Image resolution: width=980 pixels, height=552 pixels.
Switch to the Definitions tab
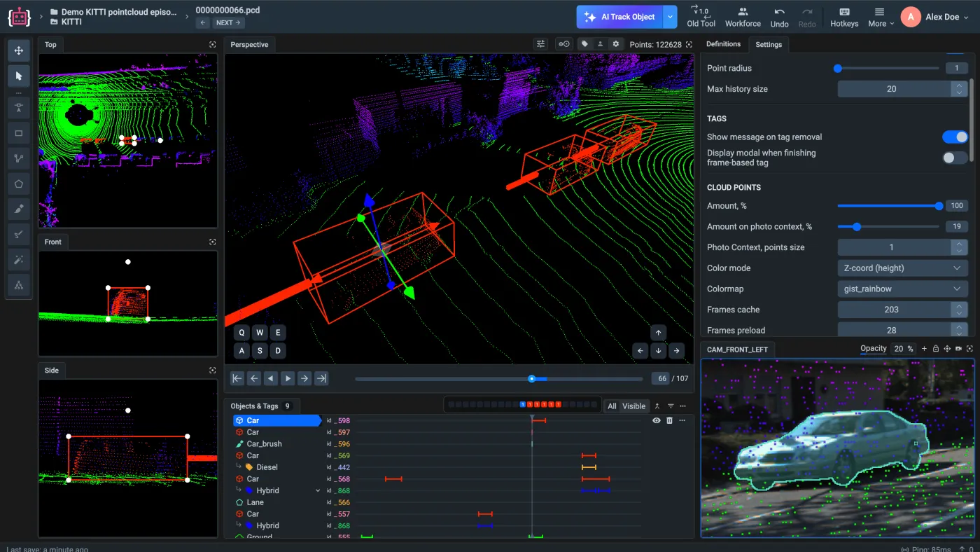[x=723, y=44]
